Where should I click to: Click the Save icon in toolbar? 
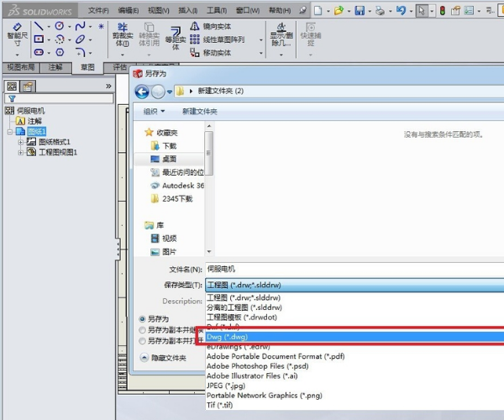coord(360,11)
